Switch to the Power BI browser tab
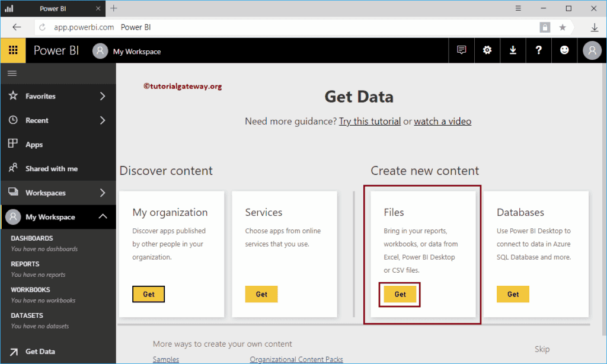This screenshot has height=364, width=607. click(53, 8)
